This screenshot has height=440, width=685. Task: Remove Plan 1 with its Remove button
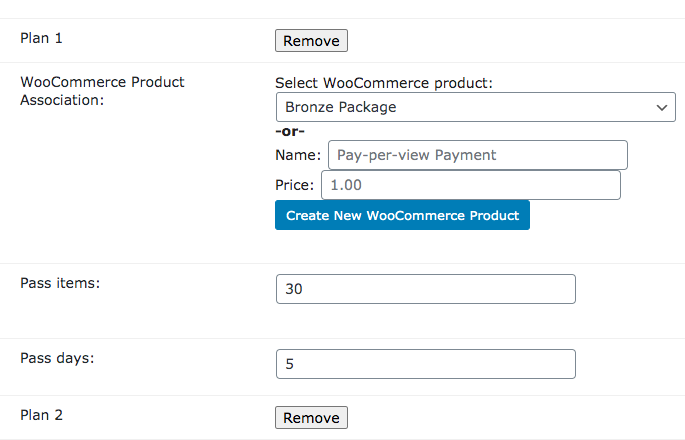coord(311,41)
